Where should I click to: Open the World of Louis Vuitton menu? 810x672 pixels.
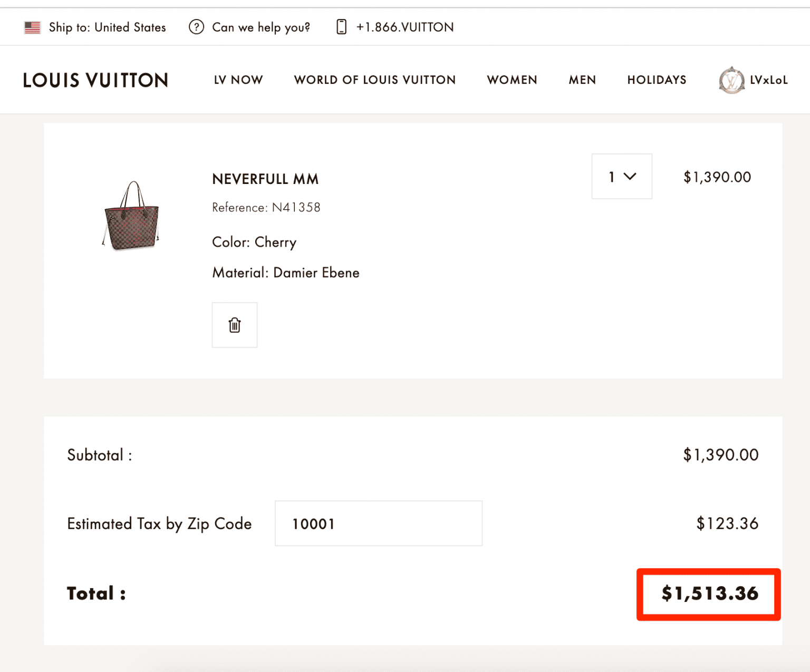pyautogui.click(x=375, y=80)
